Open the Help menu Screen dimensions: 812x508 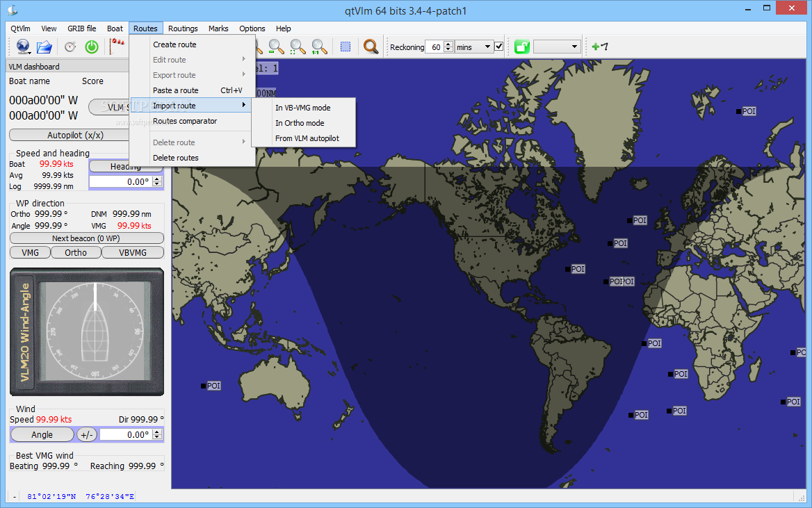click(x=283, y=28)
